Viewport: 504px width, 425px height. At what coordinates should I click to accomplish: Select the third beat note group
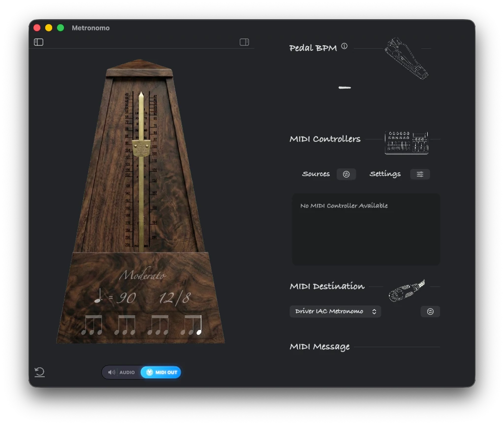click(x=158, y=325)
